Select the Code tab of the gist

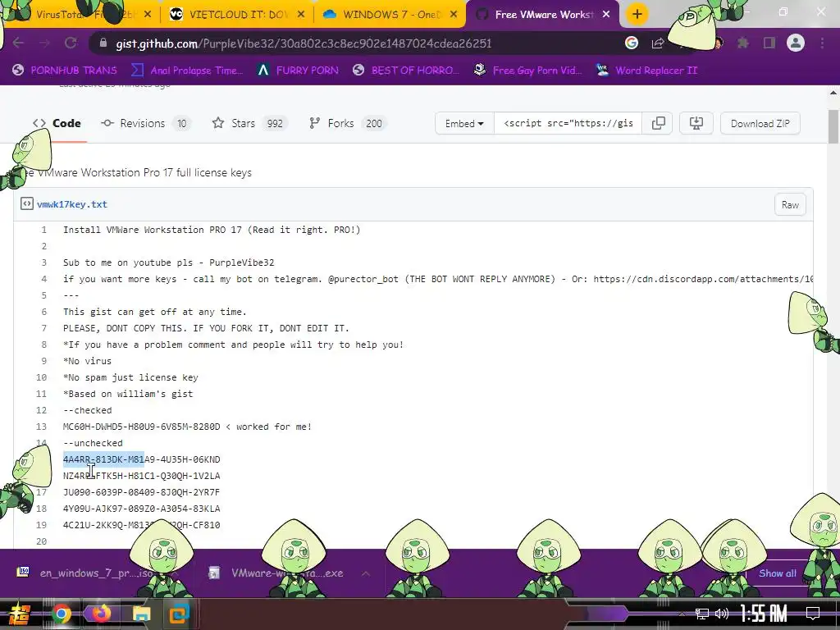[57, 123]
